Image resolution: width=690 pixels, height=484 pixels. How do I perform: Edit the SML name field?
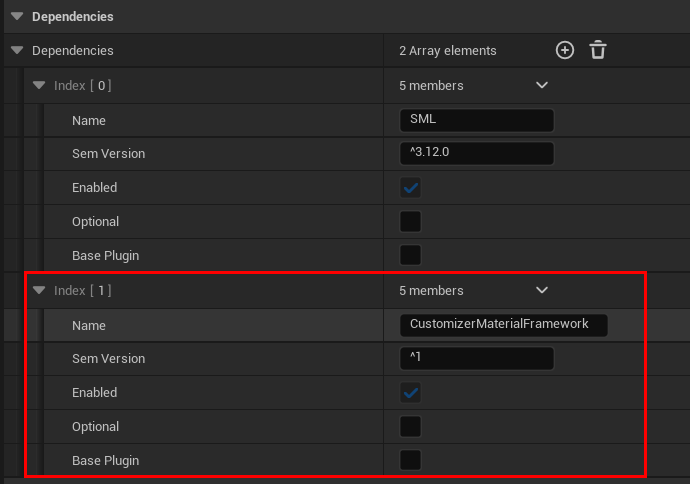pos(477,120)
